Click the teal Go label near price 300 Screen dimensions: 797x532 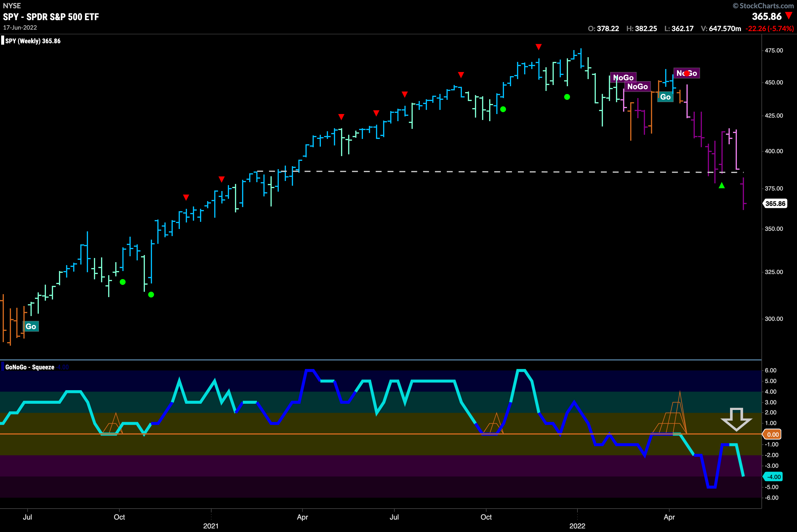coord(31,326)
